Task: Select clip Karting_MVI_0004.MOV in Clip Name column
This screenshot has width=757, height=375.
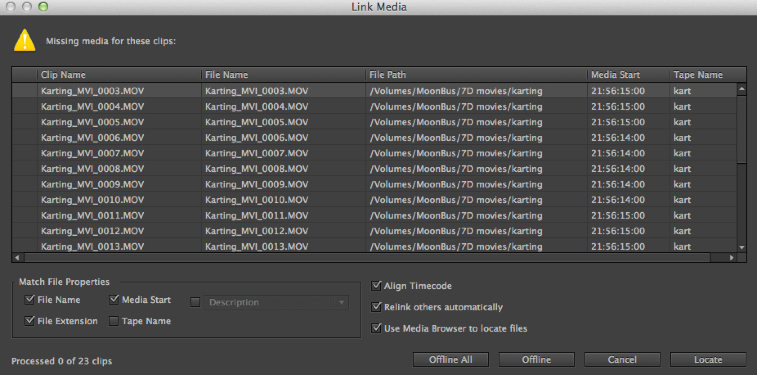Action: click(x=92, y=106)
